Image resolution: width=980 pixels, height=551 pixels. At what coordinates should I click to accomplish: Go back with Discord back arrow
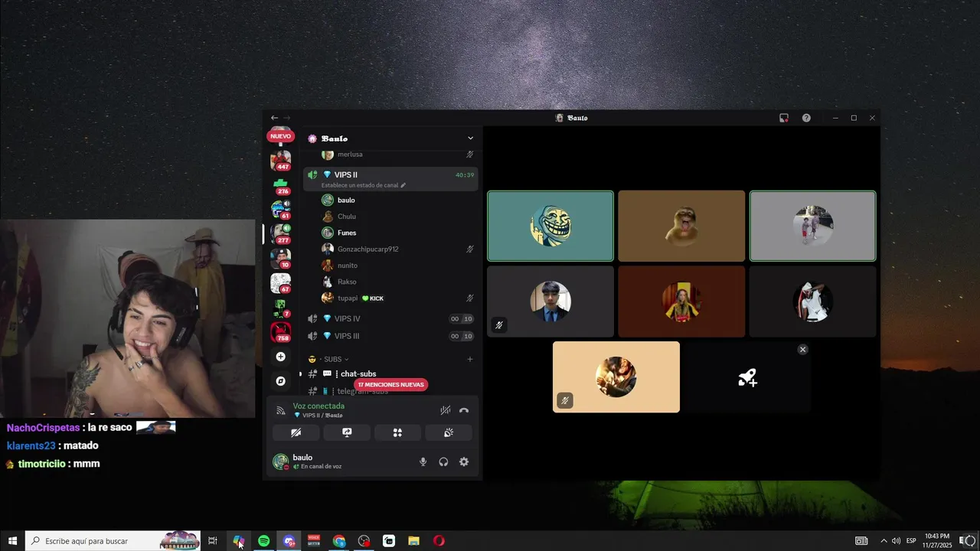274,118
